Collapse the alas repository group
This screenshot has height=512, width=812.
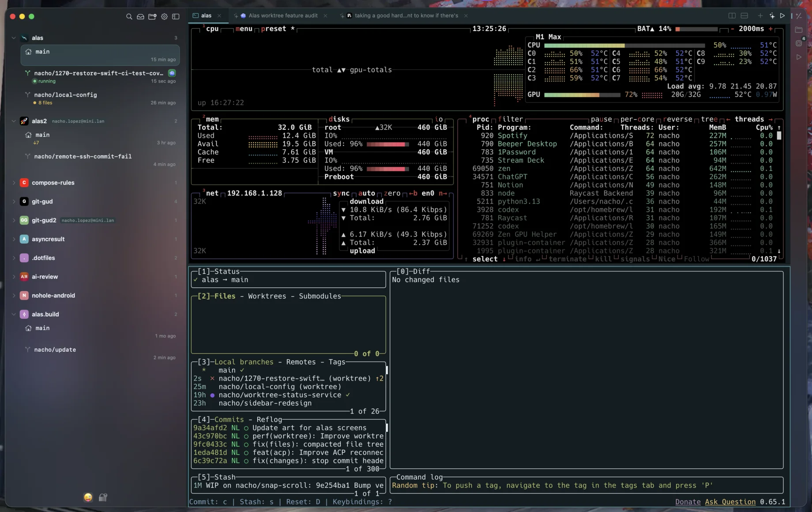coord(14,38)
